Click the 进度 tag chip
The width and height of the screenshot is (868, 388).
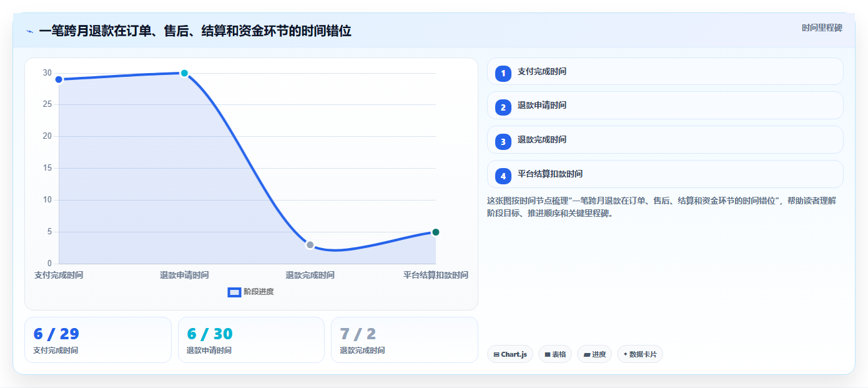(594, 354)
